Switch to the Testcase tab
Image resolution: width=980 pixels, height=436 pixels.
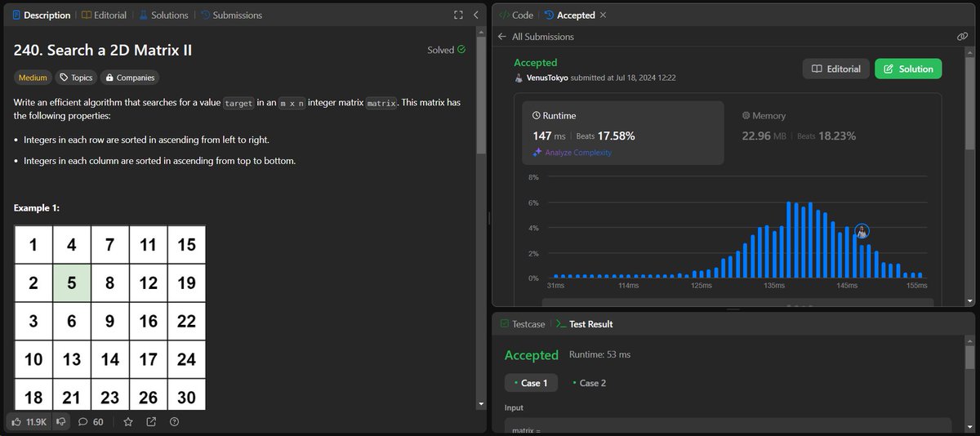(521, 324)
